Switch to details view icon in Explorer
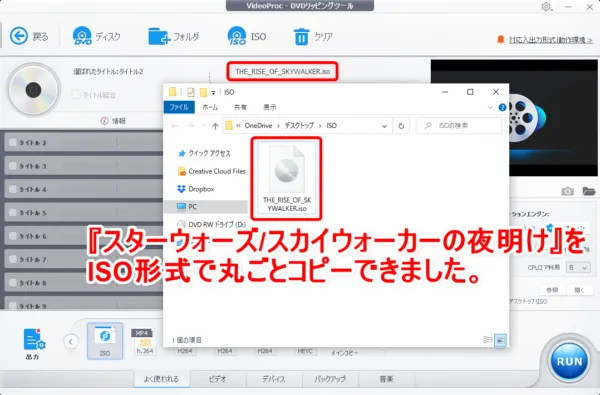 488,340
